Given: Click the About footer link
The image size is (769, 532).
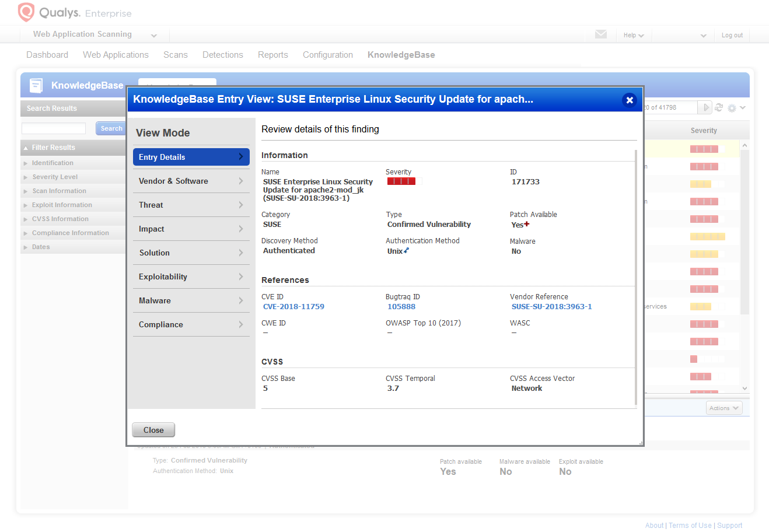Looking at the screenshot, I should click(654, 526).
